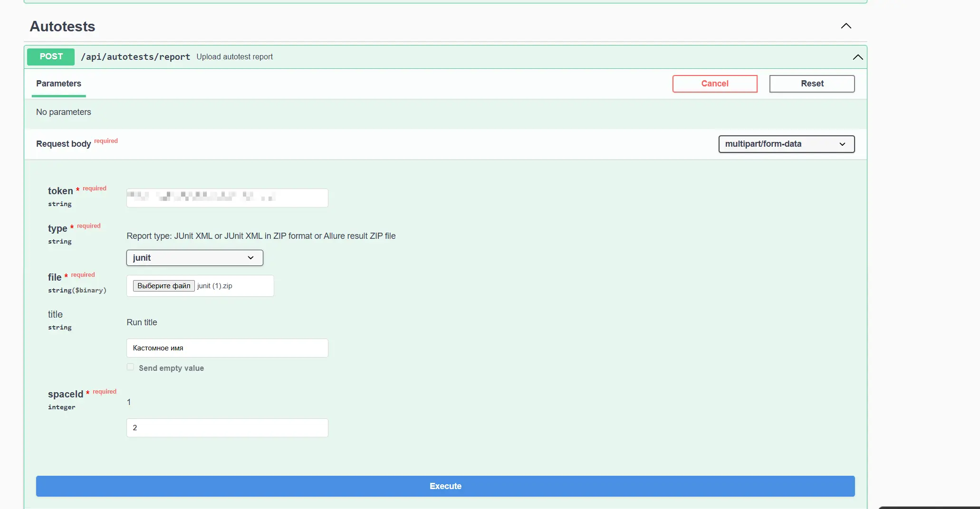Image resolution: width=980 pixels, height=509 pixels.
Task: Collapse the Autotests section chevron
Action: [845, 26]
